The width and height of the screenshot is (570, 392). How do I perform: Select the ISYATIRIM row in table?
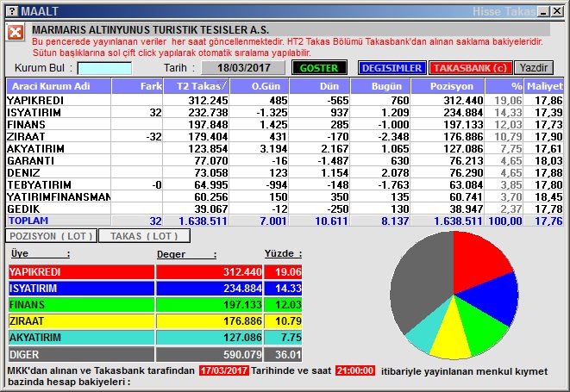point(285,112)
